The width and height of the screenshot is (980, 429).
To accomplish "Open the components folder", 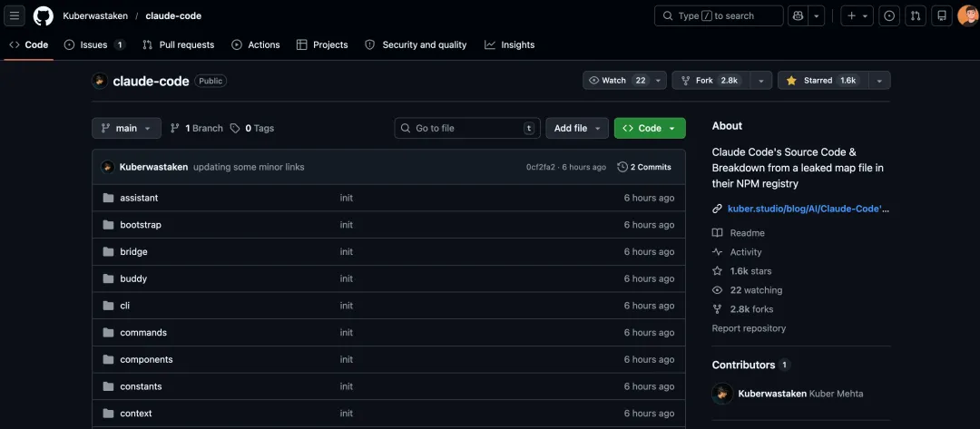I will point(146,359).
